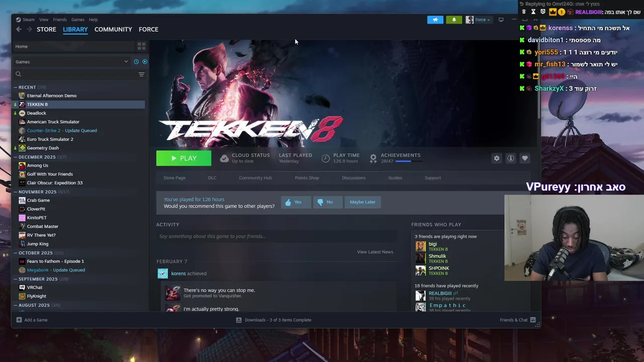Open the green notifications bell button
This screenshot has width=644, height=362.
click(x=454, y=20)
